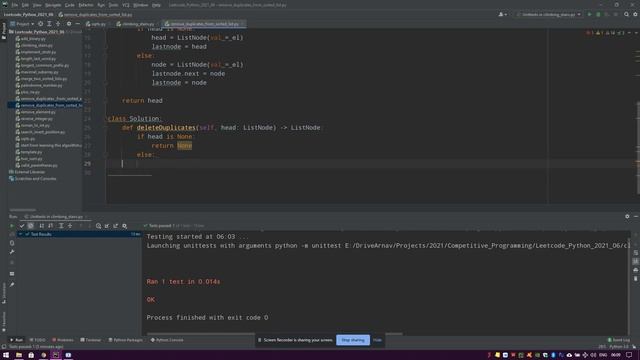Click Collapse All icon in Project panel header
This screenshot has height=360, width=640.
click(58, 24)
